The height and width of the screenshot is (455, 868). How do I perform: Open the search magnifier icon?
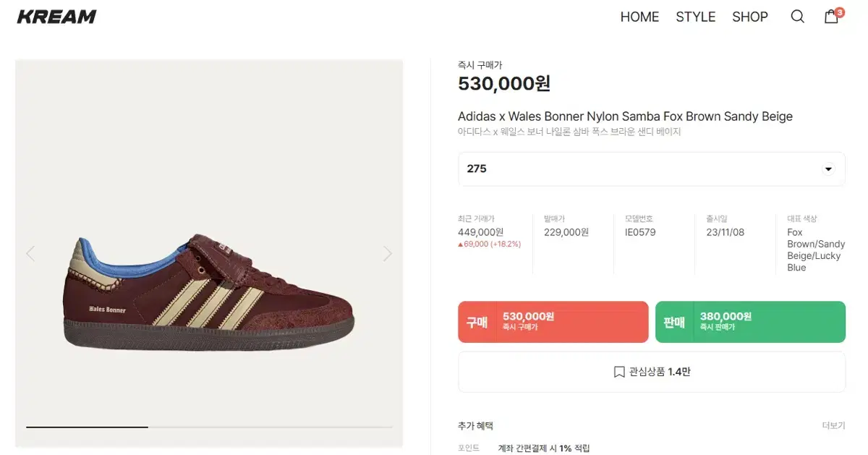click(797, 17)
